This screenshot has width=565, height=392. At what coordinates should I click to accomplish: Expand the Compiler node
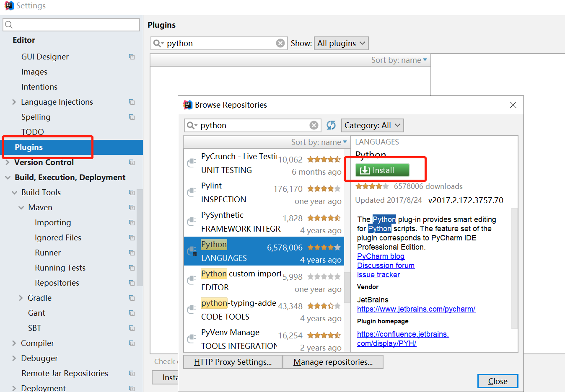pyautogui.click(x=14, y=343)
